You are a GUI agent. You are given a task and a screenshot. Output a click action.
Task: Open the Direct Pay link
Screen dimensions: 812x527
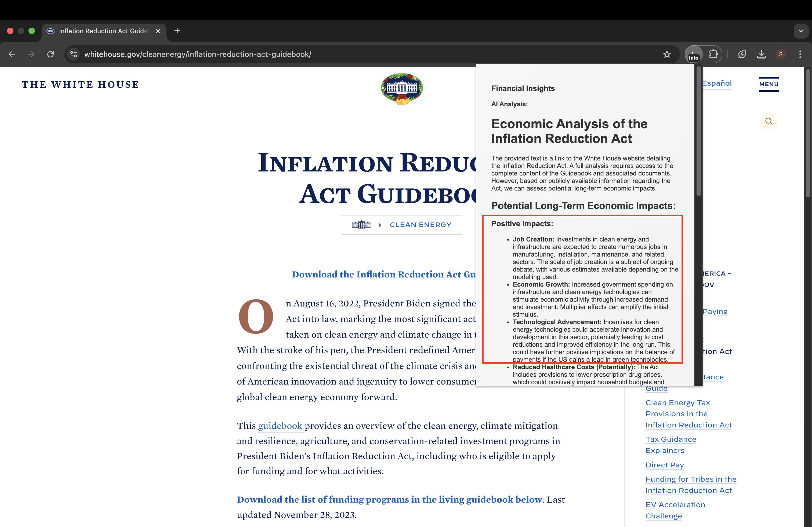point(664,465)
